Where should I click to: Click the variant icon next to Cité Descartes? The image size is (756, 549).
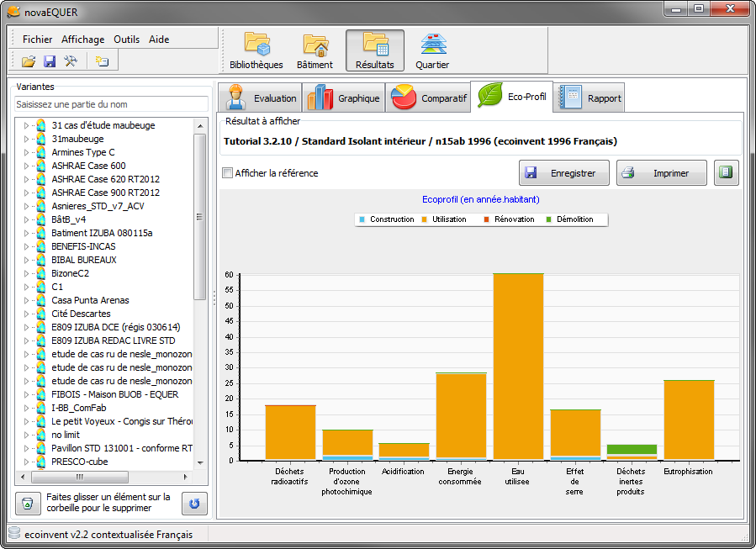[41, 314]
